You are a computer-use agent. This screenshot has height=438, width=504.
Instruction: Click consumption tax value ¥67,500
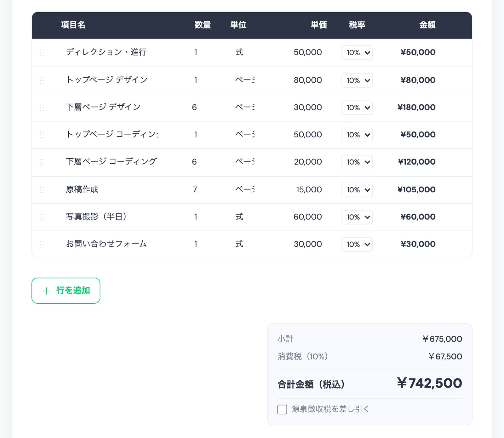(445, 357)
